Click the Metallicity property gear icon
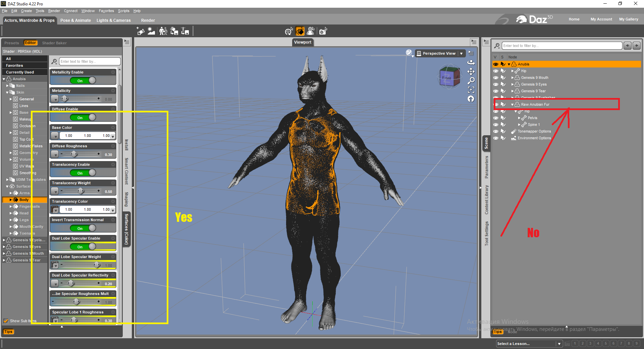 pos(113,91)
